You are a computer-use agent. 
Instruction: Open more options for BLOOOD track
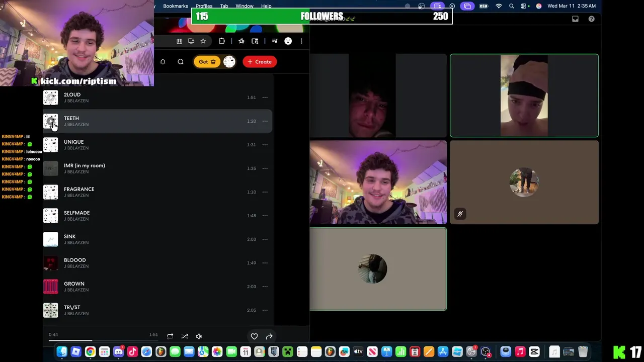(x=265, y=263)
